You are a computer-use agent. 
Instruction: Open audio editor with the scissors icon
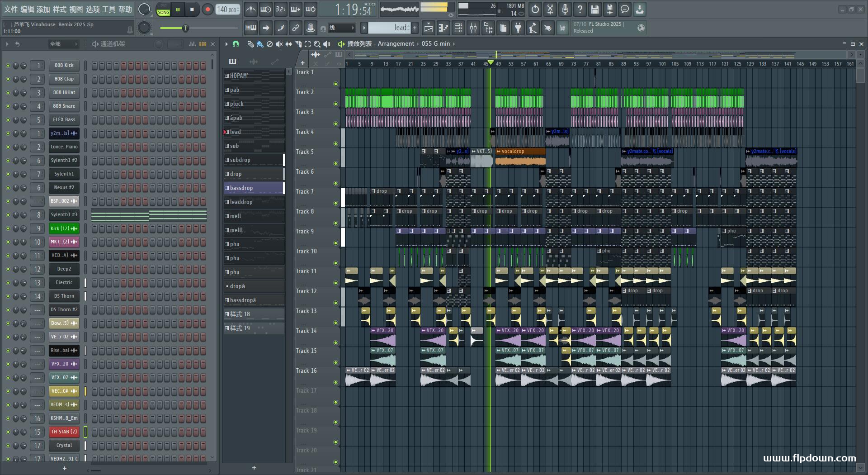tap(550, 9)
